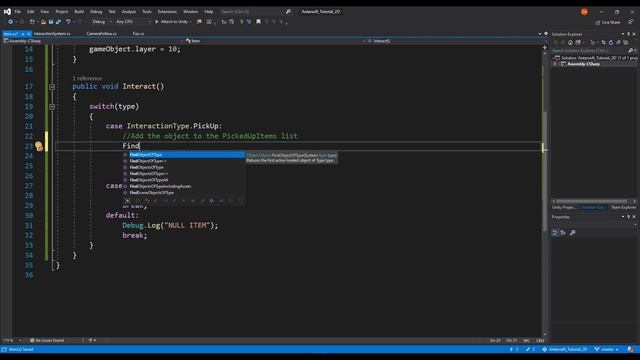Open the Interact() member dropdown in navigation bar

(456, 41)
